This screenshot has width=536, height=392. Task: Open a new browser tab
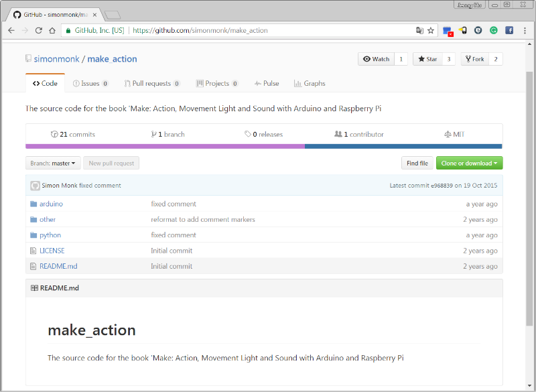click(x=113, y=15)
